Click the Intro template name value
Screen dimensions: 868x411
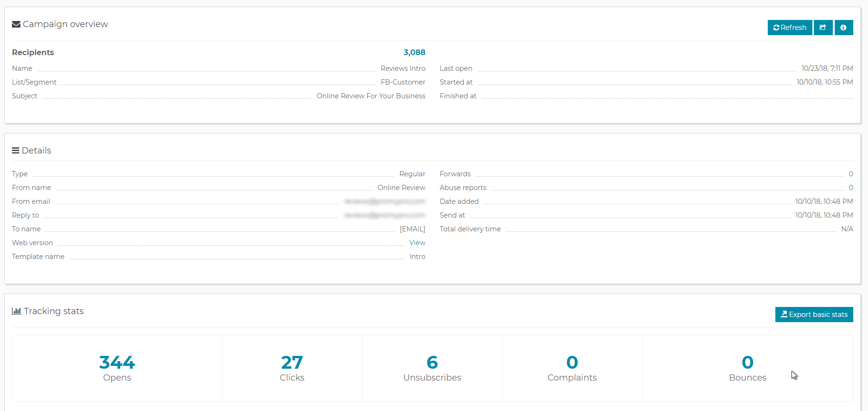coord(417,257)
